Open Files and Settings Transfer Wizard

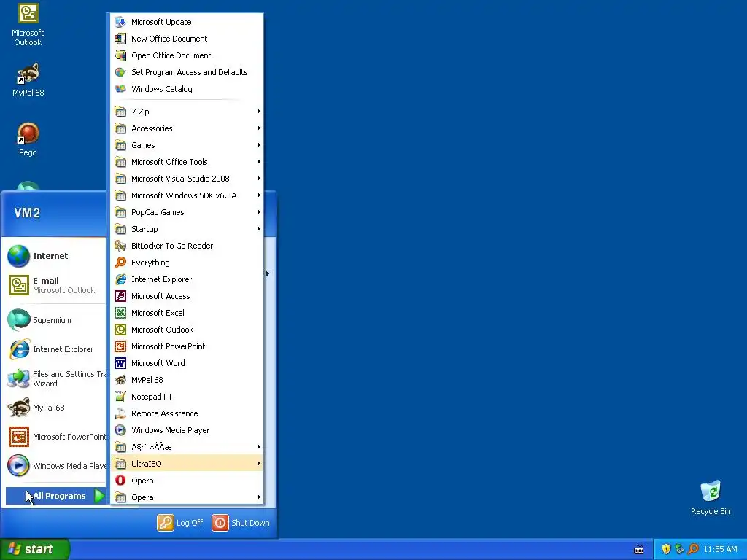point(55,378)
